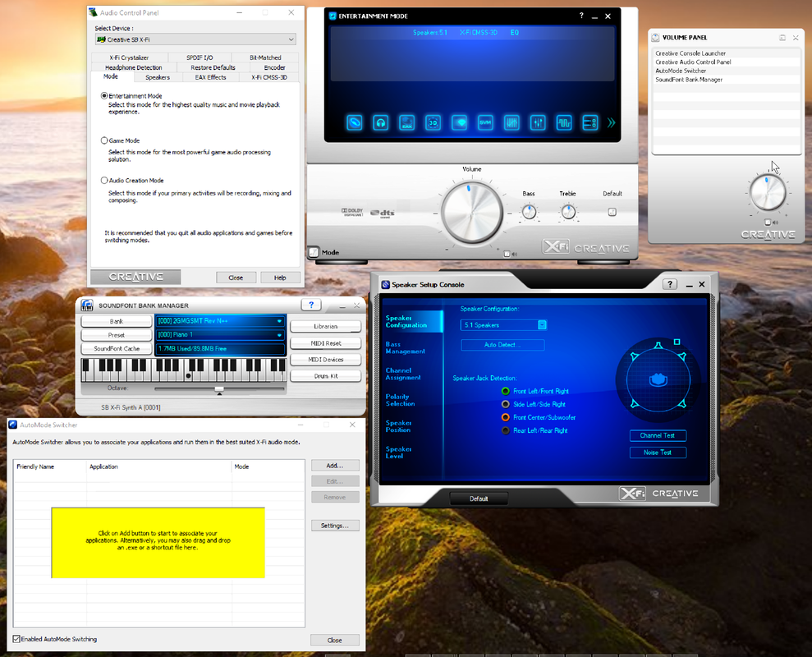
Task: Open speakers settings icon in Entertainment Mode
Action: point(354,123)
